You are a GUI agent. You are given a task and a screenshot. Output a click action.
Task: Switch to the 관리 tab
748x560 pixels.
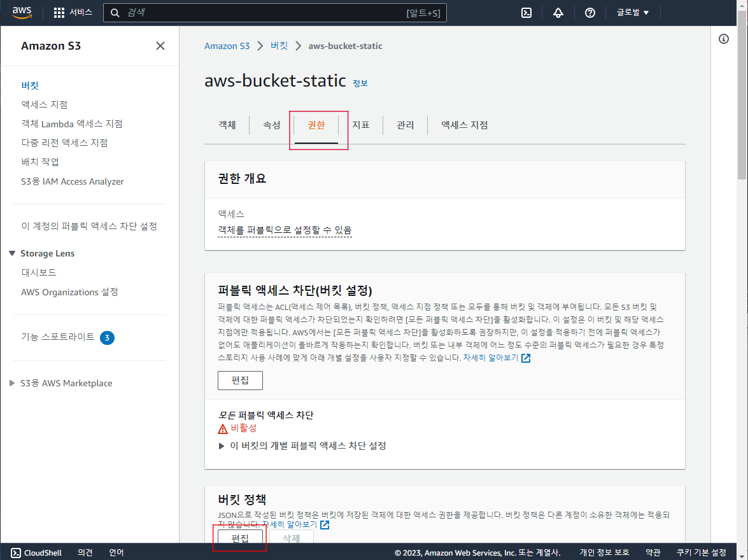pos(405,125)
